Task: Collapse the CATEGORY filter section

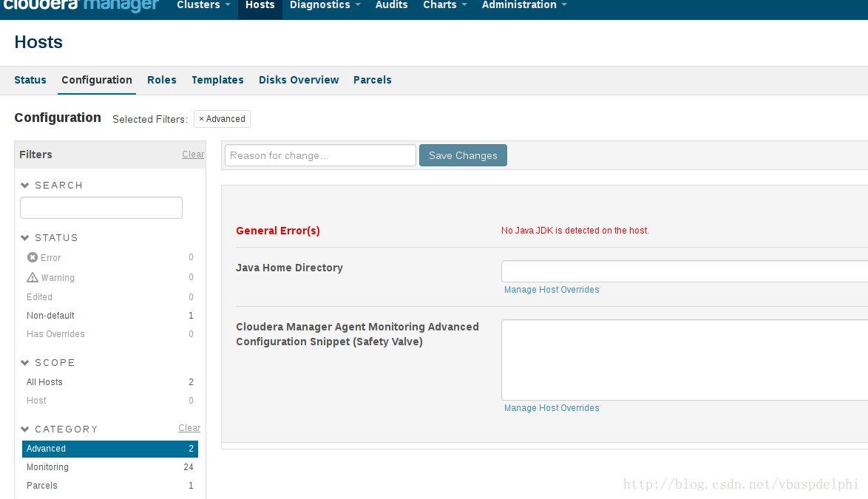Action: (x=25, y=430)
